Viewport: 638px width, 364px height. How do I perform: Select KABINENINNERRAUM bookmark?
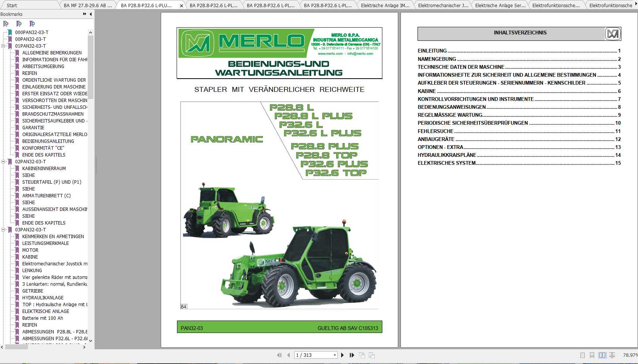click(44, 169)
